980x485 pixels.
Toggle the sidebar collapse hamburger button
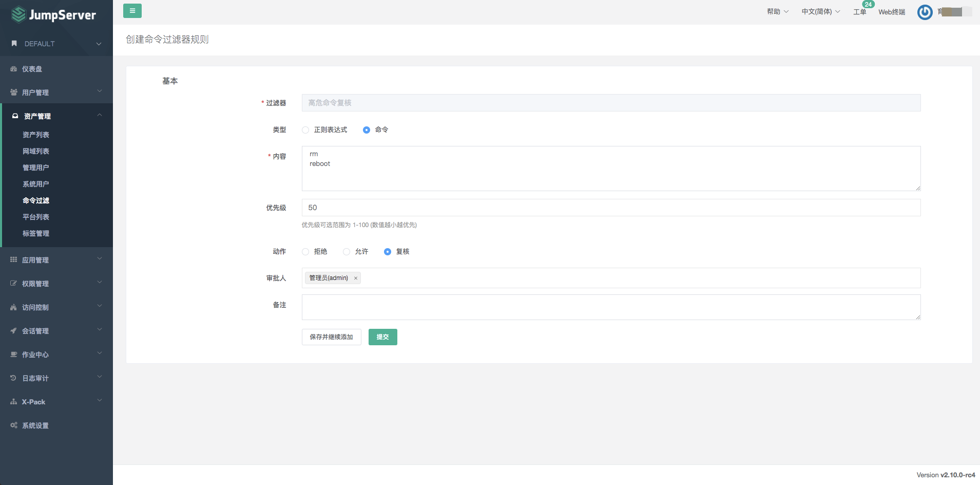coord(132,11)
